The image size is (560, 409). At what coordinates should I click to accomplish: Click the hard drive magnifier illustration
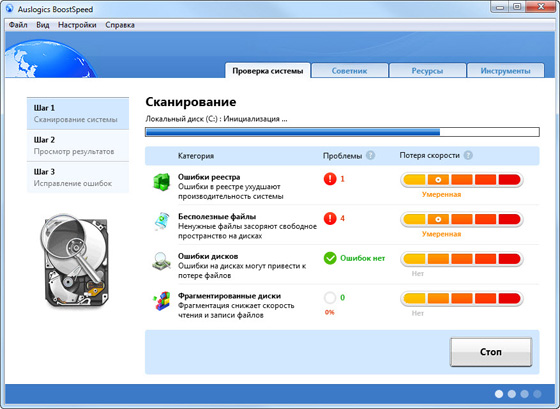(74, 260)
